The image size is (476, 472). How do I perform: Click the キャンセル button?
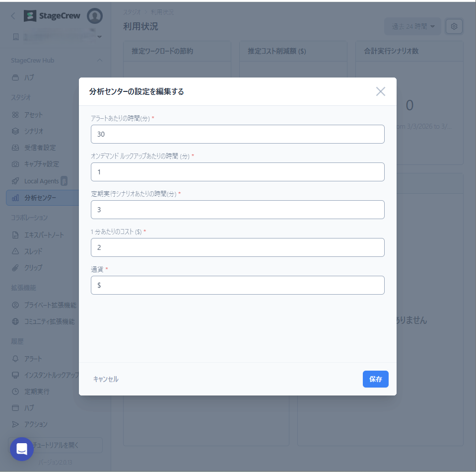106,379
